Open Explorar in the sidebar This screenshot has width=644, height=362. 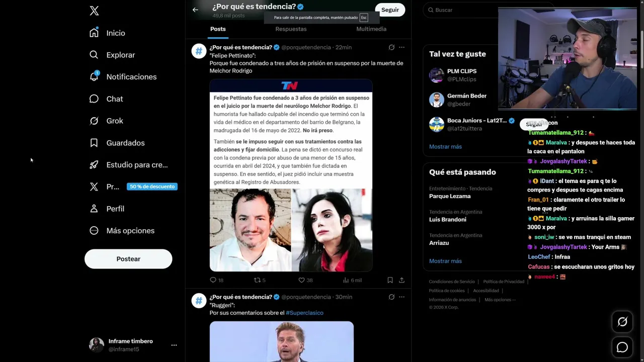tap(112, 55)
